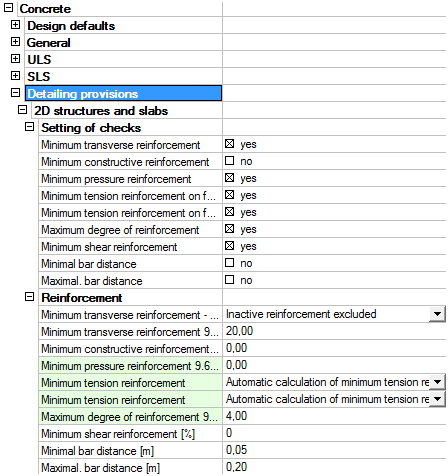Uncheck Minimum transverse reinforcement checkbox
The width and height of the screenshot is (448, 476).
[229, 144]
